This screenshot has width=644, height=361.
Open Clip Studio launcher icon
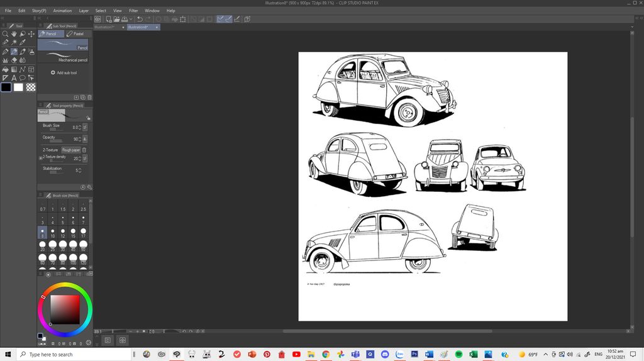tap(97, 19)
